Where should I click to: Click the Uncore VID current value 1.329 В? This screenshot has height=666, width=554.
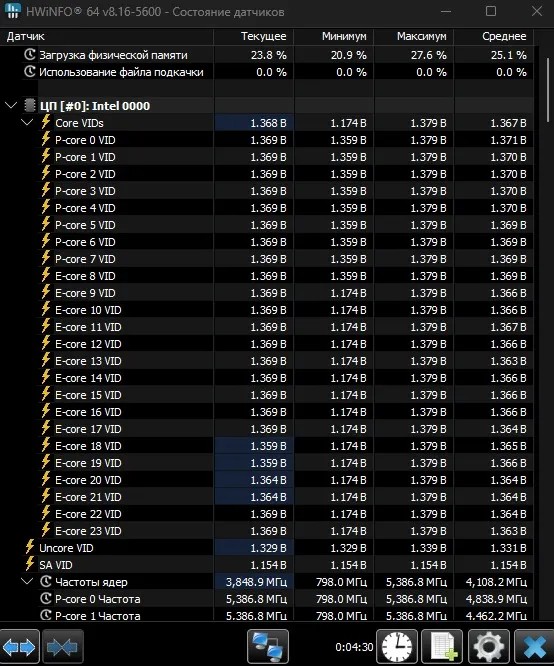click(x=268, y=548)
